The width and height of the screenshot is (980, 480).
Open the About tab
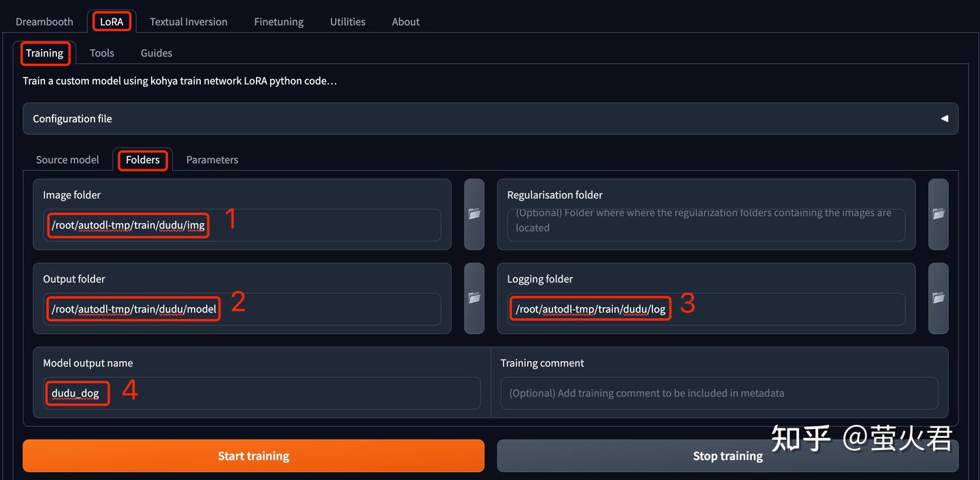click(406, 22)
